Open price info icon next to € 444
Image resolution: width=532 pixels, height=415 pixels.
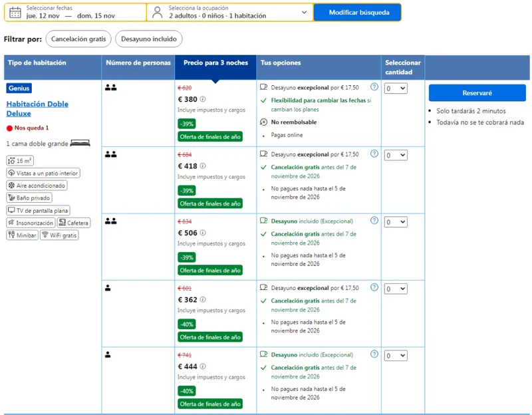(203, 366)
